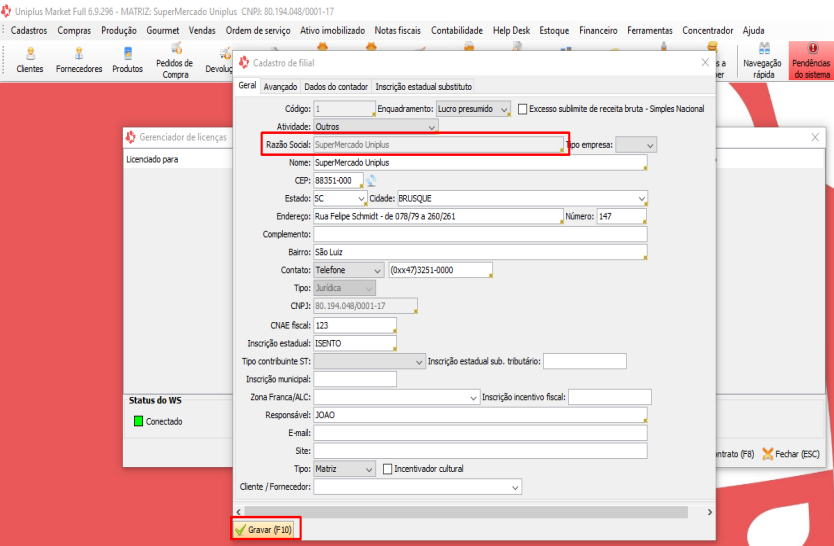Open the Concentrador menu
The image size is (834, 546).
point(707,30)
